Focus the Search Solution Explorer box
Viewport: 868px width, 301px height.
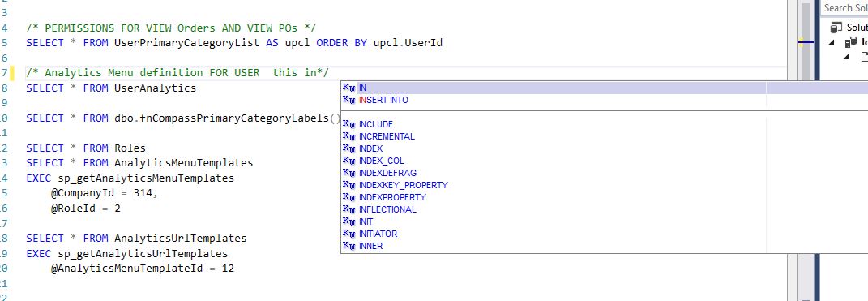click(x=844, y=8)
